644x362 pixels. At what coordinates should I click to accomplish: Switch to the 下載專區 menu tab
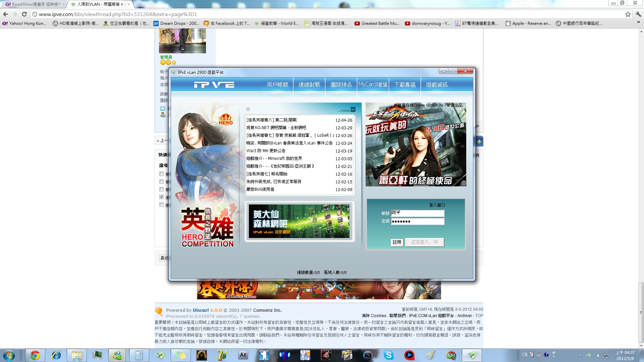(405, 85)
